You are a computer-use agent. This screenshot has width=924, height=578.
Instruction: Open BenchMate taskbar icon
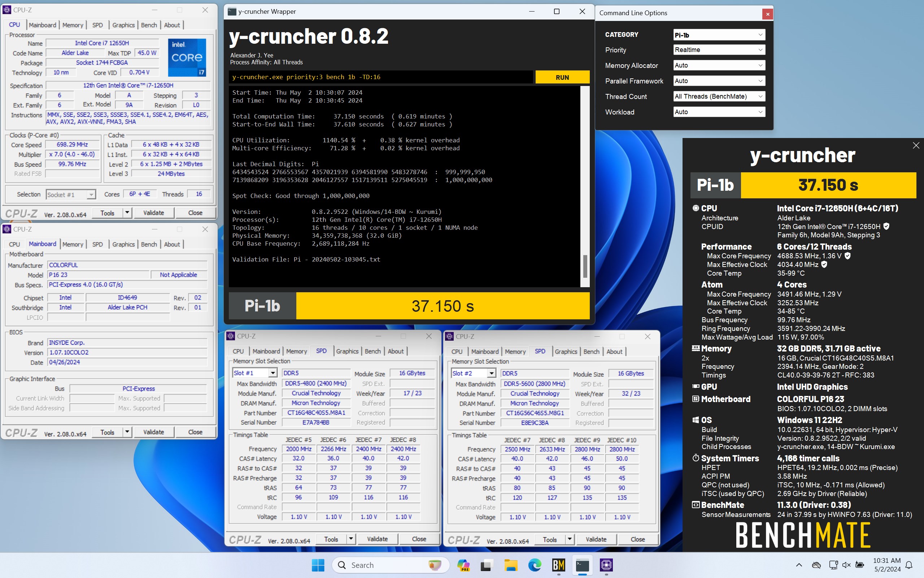559,565
